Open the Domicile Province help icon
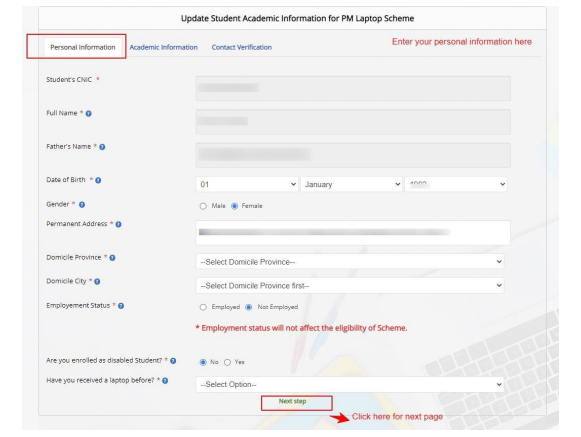The image size is (581, 437). (112, 258)
